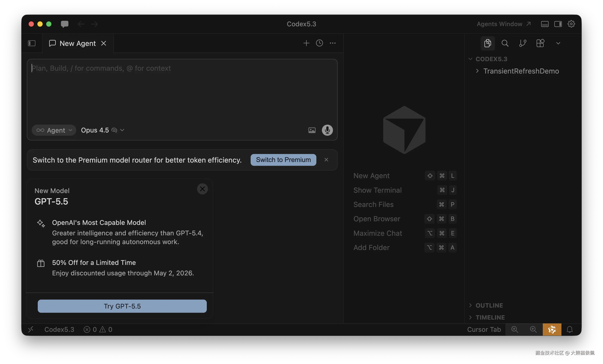Click the Try GPT-5.5 button
The width and height of the screenshot is (603, 364).
coord(122,306)
